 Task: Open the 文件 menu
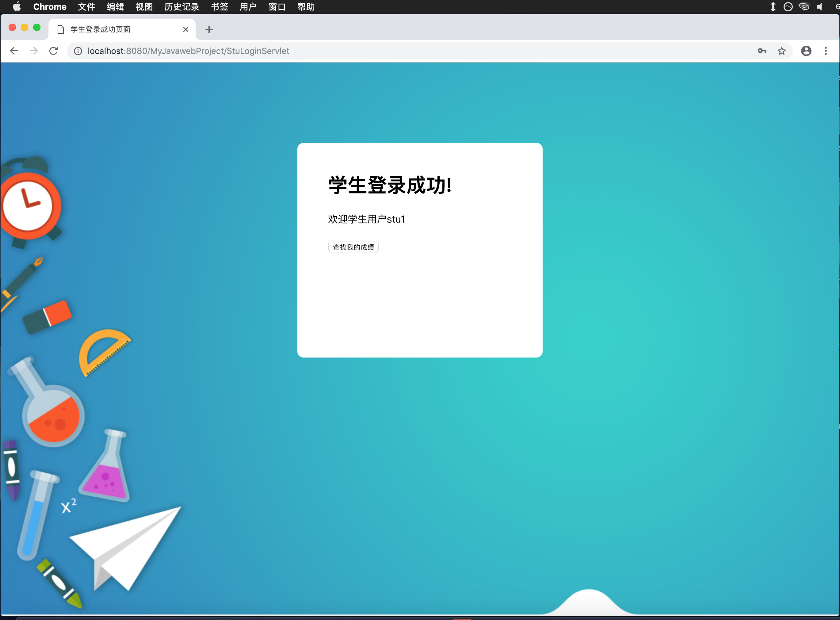coord(86,7)
